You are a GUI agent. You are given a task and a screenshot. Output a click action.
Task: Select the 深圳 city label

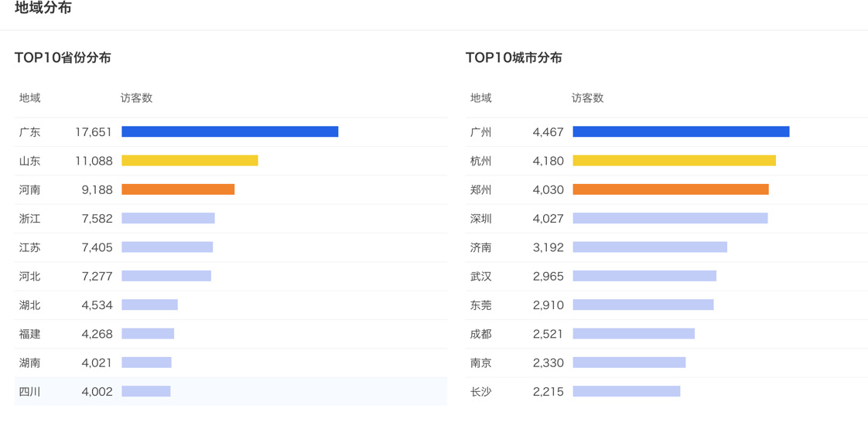click(480, 219)
